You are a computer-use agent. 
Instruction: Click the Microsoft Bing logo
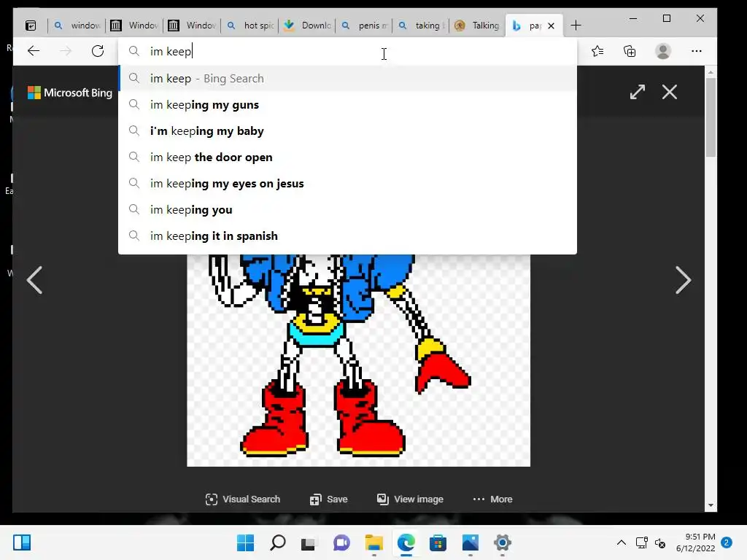point(70,93)
